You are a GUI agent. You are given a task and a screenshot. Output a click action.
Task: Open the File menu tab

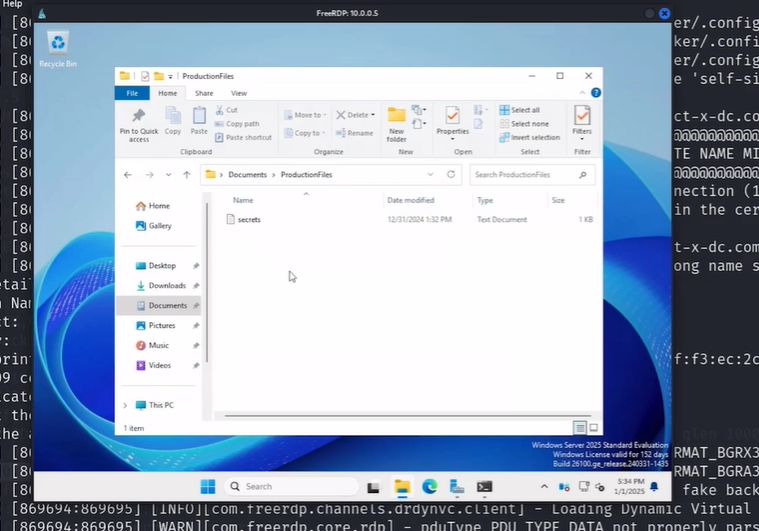tap(132, 93)
